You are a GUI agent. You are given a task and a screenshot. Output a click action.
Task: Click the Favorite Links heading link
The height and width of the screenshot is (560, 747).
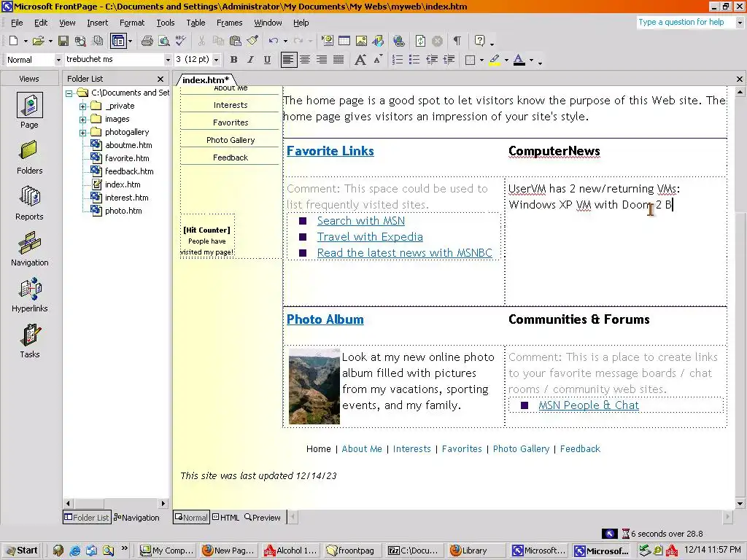point(330,151)
